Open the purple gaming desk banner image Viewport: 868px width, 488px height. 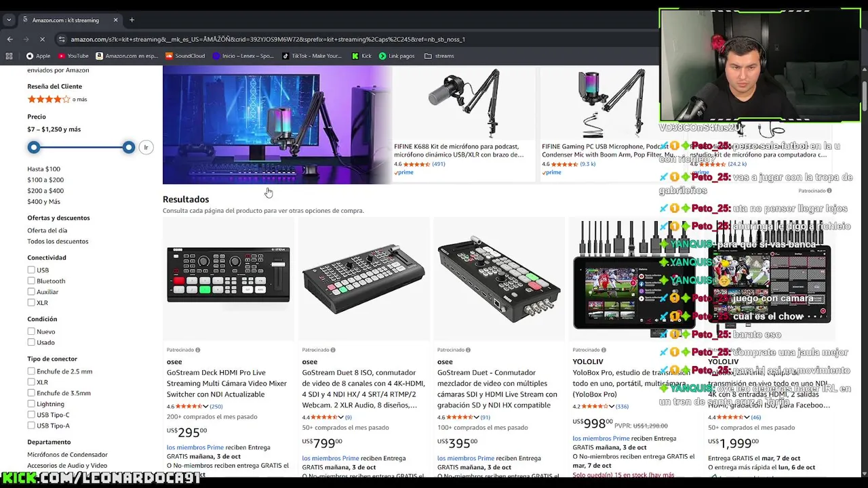(277, 125)
